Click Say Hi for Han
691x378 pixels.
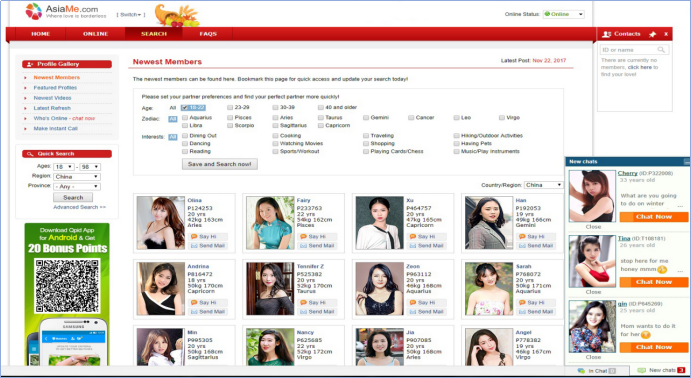click(535, 237)
